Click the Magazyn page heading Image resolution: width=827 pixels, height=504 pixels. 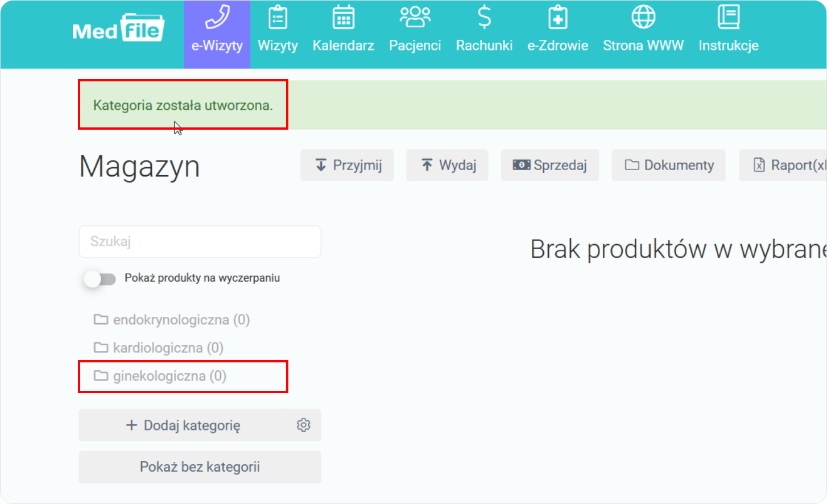[x=139, y=167]
